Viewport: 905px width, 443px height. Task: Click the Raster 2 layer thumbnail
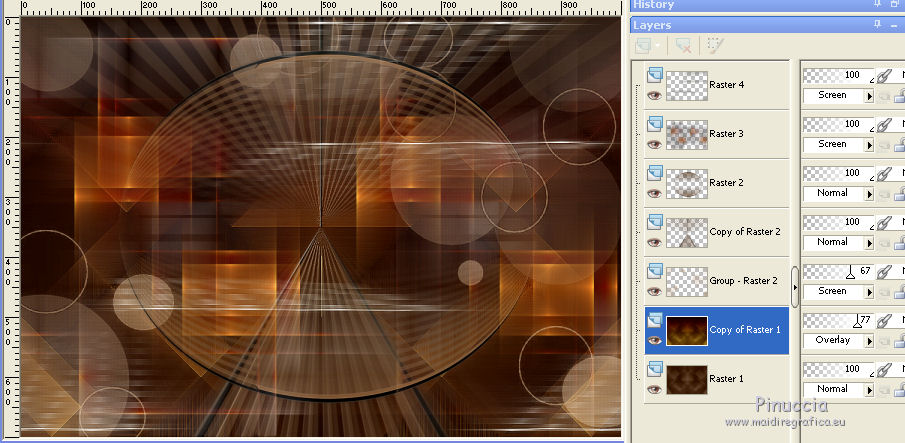(687, 184)
